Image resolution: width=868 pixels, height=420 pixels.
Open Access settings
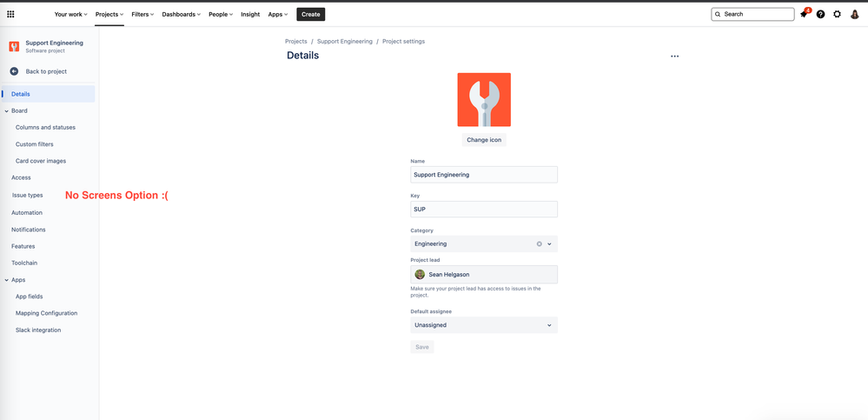click(21, 178)
